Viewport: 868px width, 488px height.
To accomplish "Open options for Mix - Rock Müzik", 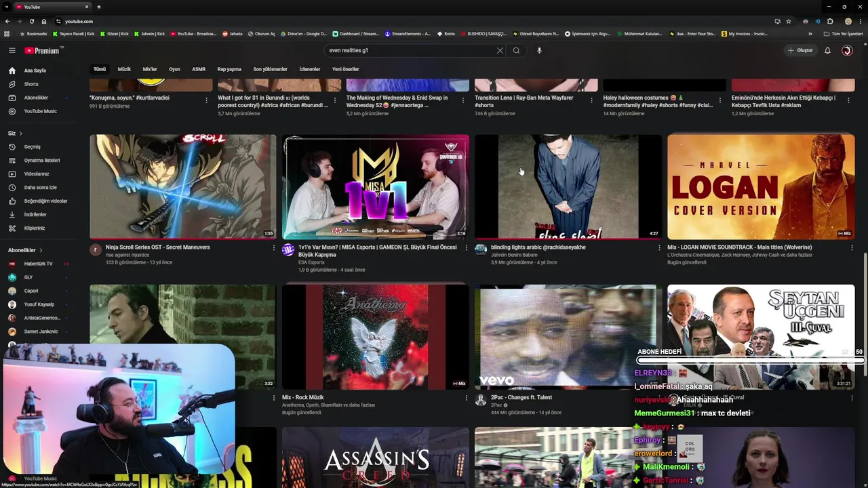I will click(x=467, y=399).
